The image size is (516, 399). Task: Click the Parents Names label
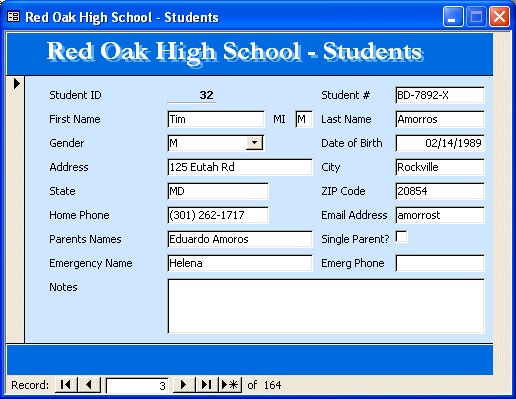click(x=85, y=239)
